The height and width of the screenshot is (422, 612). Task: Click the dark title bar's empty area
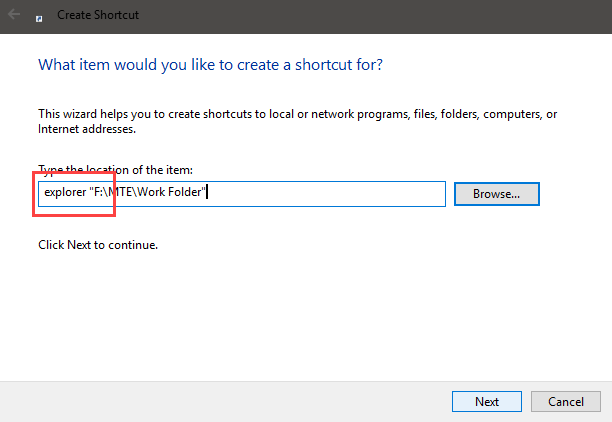[x=375, y=16]
